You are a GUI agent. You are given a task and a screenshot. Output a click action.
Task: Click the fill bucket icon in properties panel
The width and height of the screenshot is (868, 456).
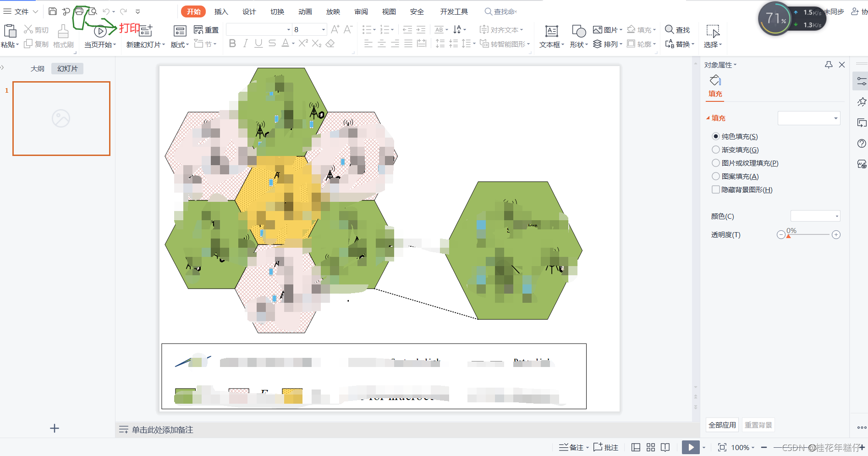click(715, 81)
